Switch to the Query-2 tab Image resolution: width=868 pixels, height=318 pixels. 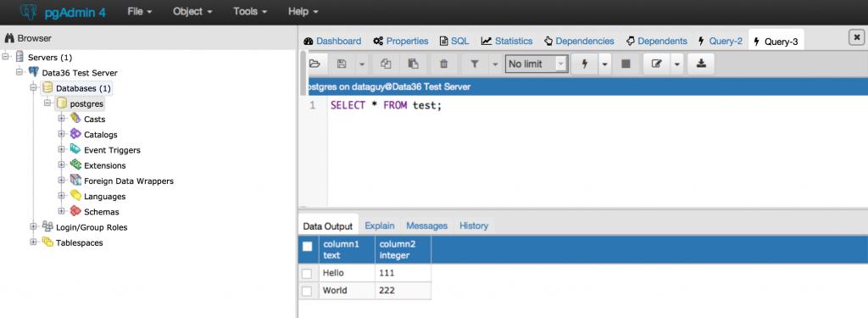click(x=721, y=41)
